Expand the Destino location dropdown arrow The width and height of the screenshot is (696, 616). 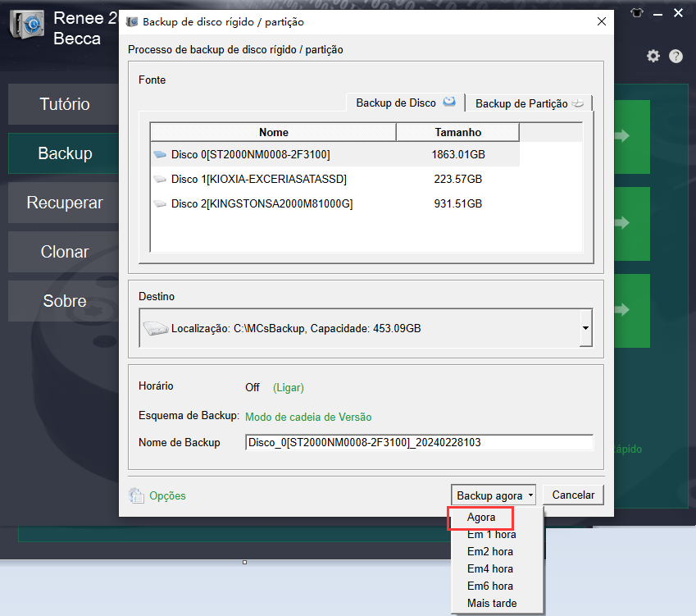pyautogui.click(x=586, y=328)
